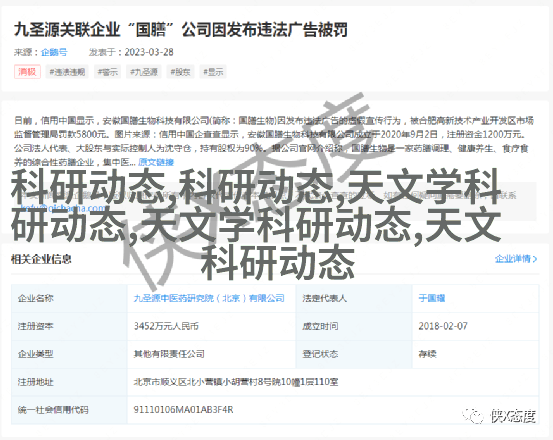Click the publish date 2023-03-28

pyautogui.click(x=149, y=52)
